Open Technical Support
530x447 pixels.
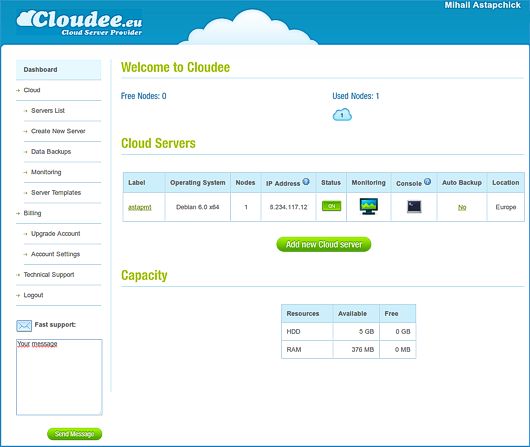[49, 275]
